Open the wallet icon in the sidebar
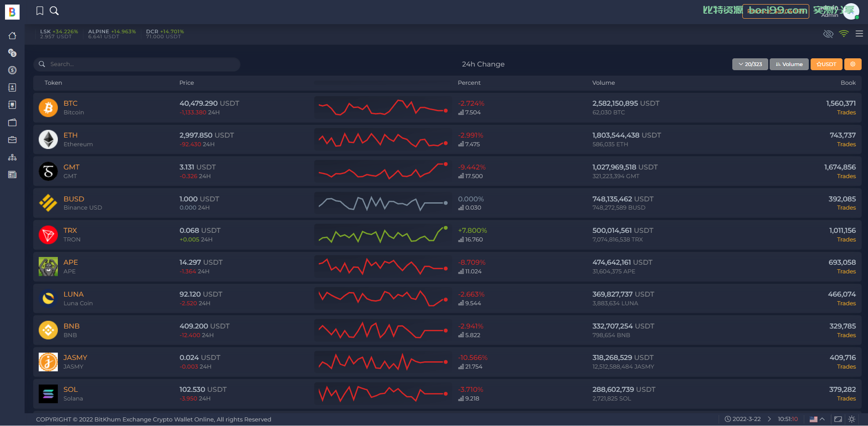This screenshot has width=868, height=426. click(x=12, y=123)
